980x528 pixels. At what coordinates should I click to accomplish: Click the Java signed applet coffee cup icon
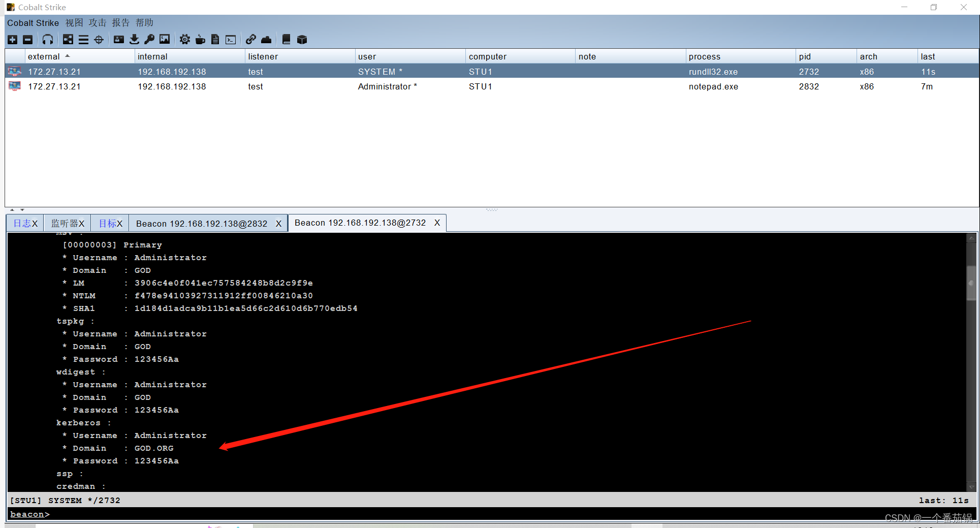[x=200, y=40]
